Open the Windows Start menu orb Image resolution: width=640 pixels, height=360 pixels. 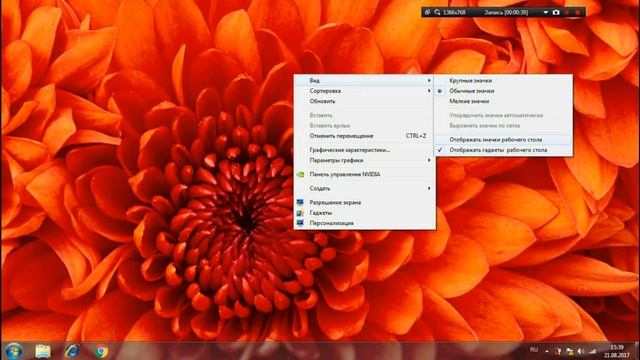click(x=13, y=351)
